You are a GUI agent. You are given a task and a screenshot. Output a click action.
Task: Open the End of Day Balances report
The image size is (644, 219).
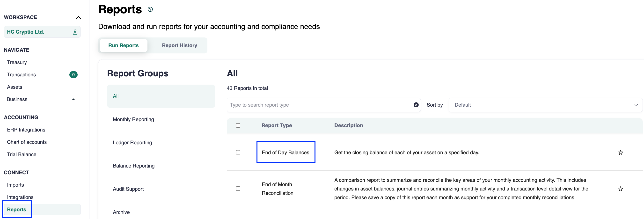pos(285,153)
